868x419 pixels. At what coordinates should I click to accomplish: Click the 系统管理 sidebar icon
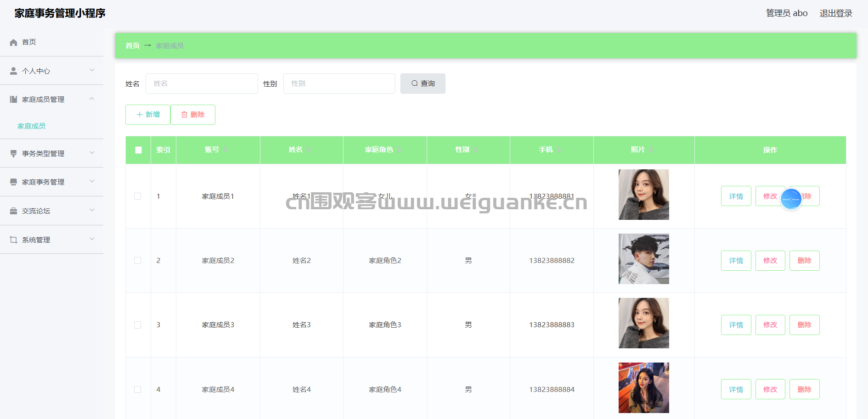[13, 239]
